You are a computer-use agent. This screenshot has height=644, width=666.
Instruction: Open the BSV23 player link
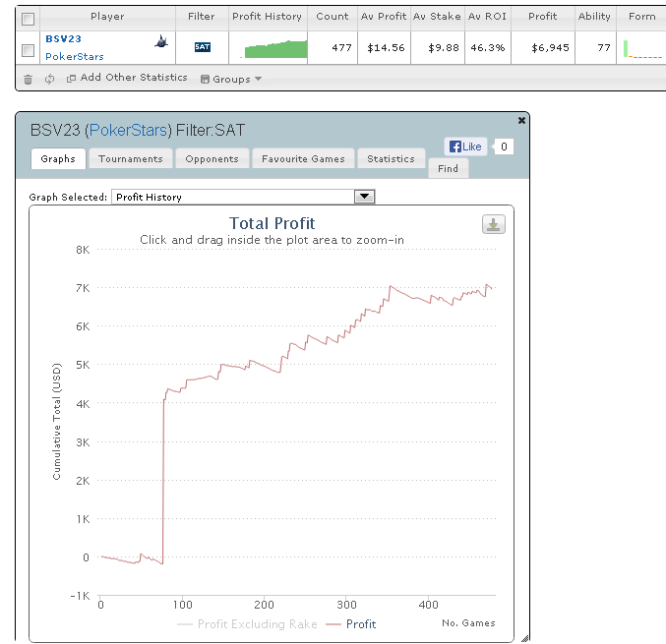[x=63, y=39]
